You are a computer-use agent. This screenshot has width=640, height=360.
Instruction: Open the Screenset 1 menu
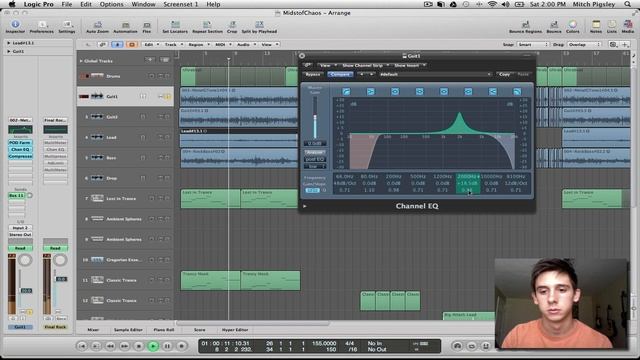point(180,4)
